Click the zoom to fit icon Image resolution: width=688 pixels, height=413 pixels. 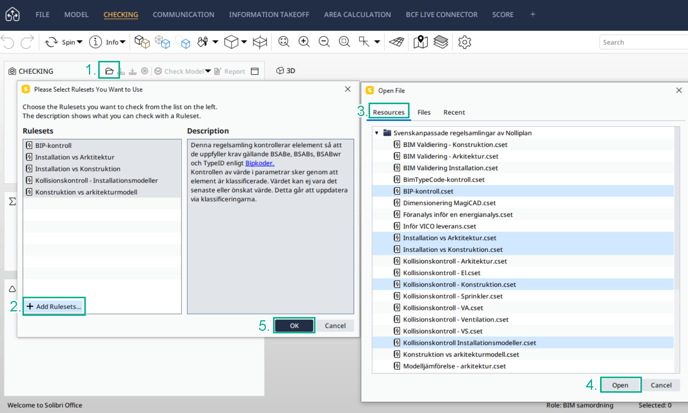[284, 42]
